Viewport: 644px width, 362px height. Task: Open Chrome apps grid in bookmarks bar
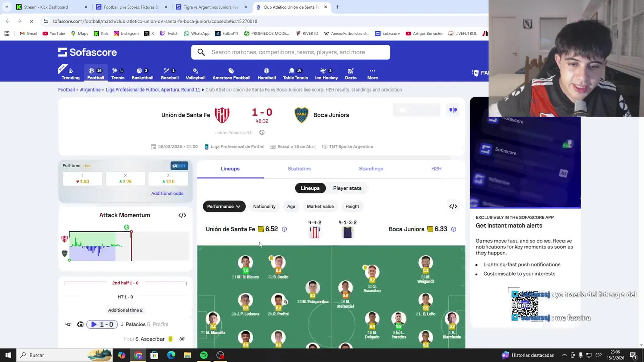coord(7,33)
